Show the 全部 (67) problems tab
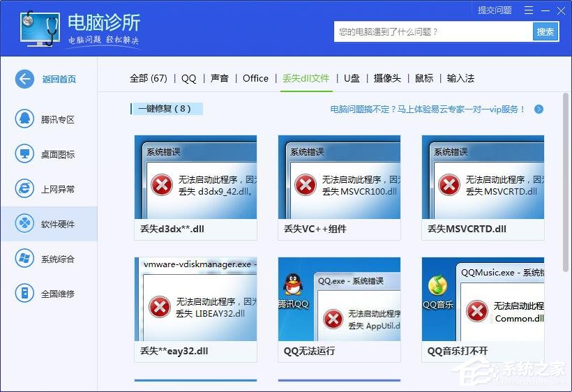This screenshot has width=572, height=392. (x=148, y=78)
